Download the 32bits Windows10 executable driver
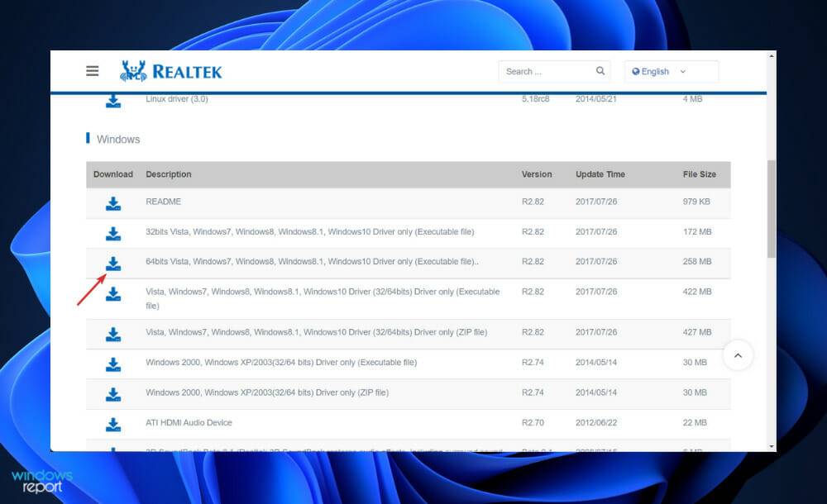Viewport: 827px width, 504px height. click(x=112, y=231)
